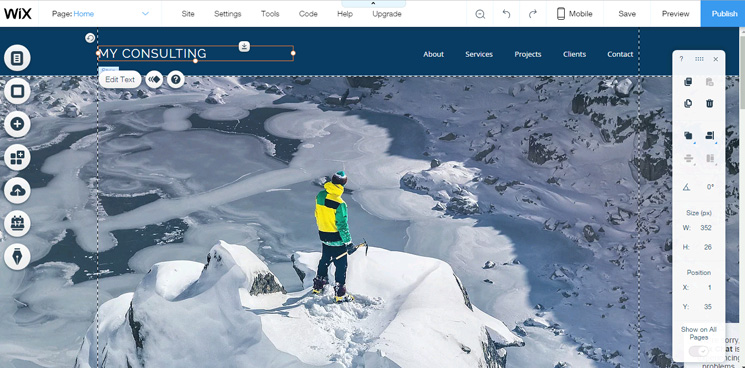Undo the last action
Screen dimensions: 745x368
click(506, 14)
